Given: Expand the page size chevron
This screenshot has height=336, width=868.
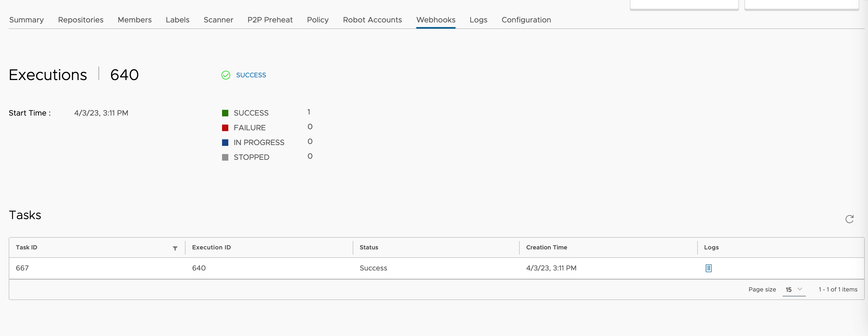Looking at the screenshot, I should (799, 290).
